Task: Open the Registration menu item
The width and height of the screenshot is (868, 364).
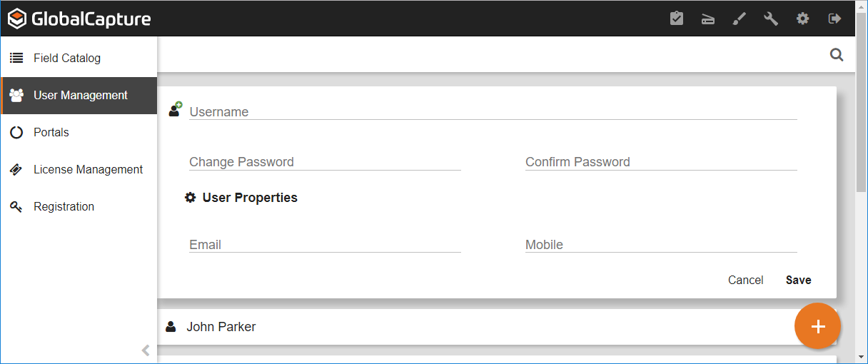Action: 64,206
